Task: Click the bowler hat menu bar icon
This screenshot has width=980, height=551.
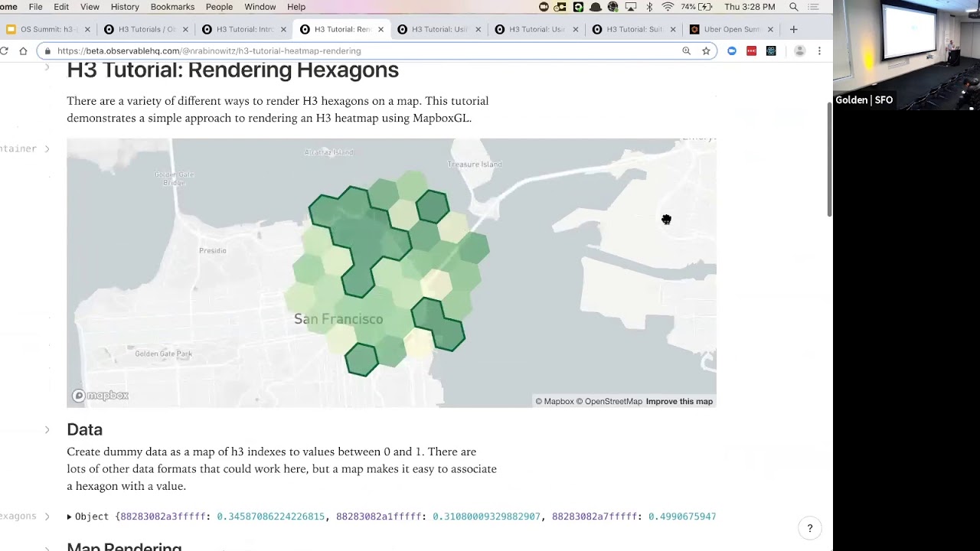Action: click(596, 7)
